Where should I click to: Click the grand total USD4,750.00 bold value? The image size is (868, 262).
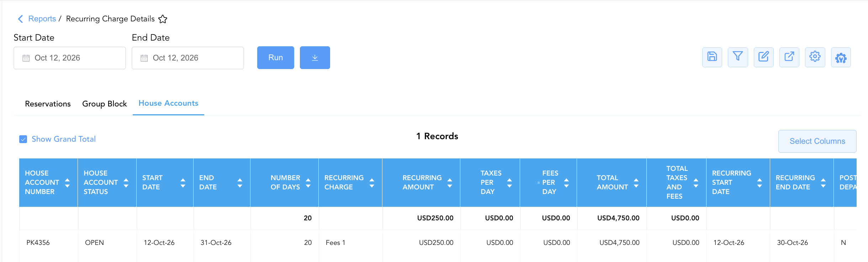click(x=618, y=218)
